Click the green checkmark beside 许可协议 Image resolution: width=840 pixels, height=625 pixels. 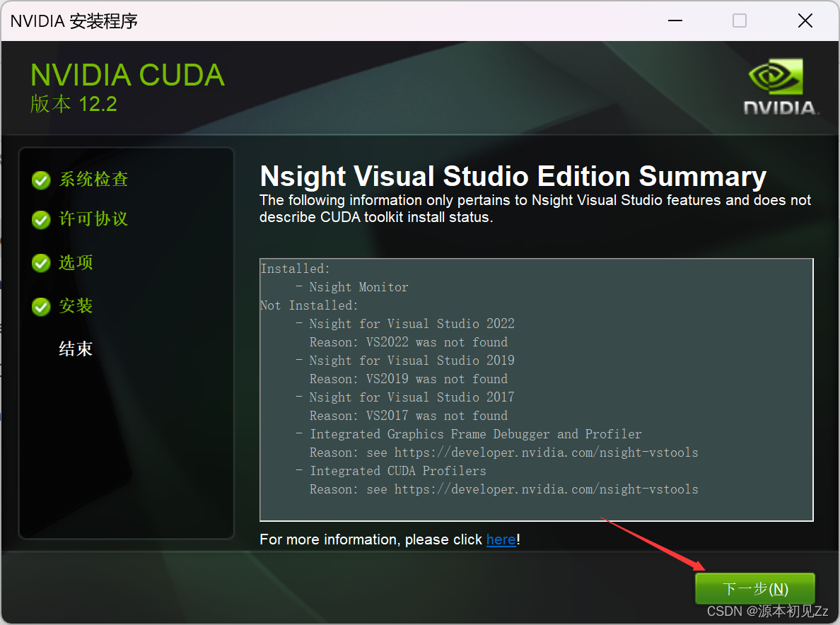(41, 220)
